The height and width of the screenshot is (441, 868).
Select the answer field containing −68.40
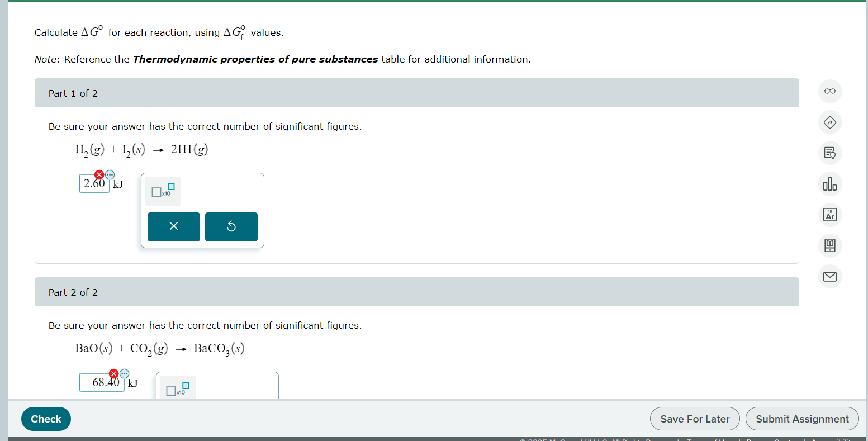pyautogui.click(x=101, y=382)
